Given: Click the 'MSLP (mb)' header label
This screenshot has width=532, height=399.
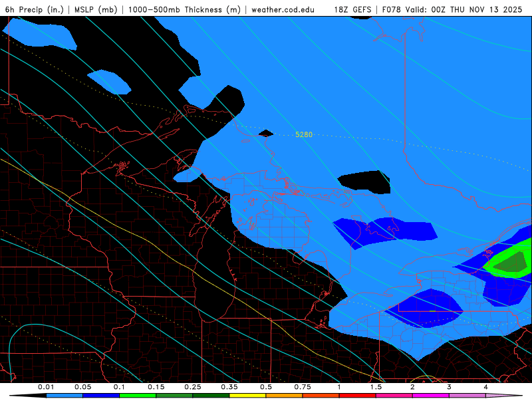Looking at the screenshot, I should pos(96,9).
